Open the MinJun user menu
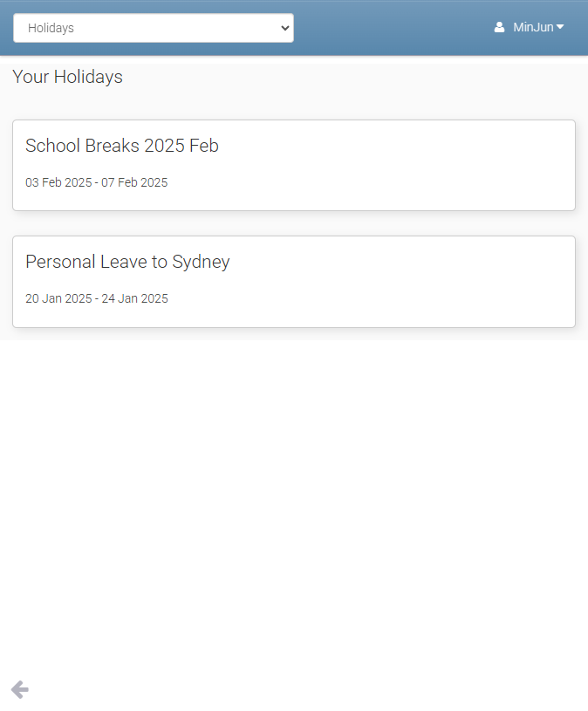588x711 pixels. tap(532, 28)
